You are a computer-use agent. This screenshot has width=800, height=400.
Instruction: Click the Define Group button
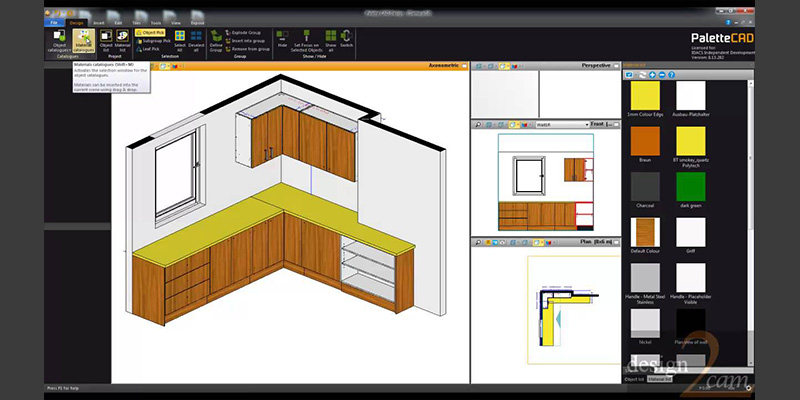pos(216,40)
